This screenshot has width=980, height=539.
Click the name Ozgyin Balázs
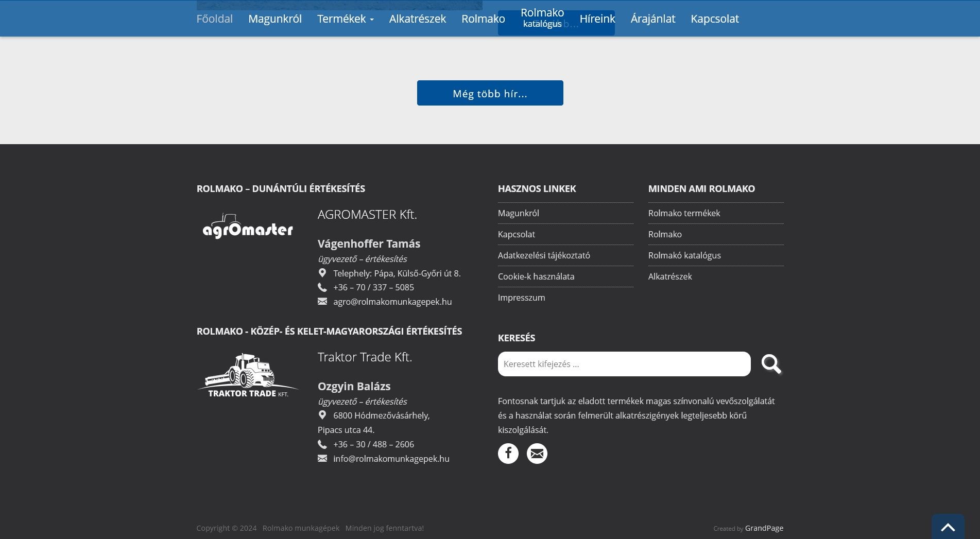pyautogui.click(x=354, y=386)
